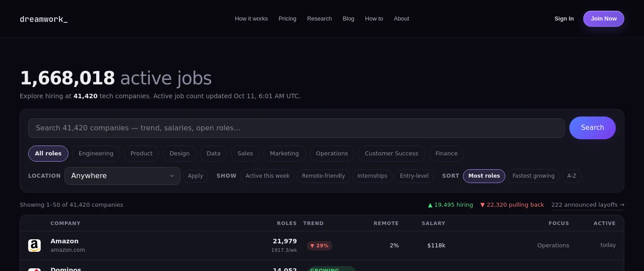Open the How it works page
Viewport: 644px width, 271px height.
pos(251,19)
